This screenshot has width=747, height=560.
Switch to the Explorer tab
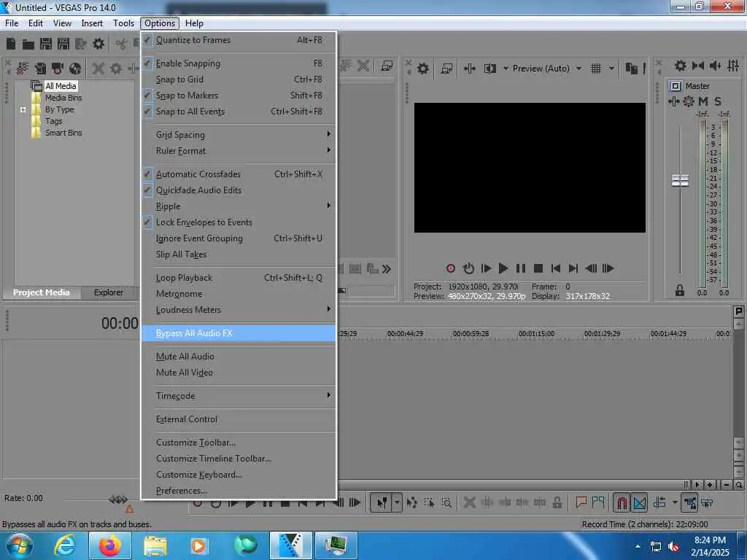[x=108, y=292]
